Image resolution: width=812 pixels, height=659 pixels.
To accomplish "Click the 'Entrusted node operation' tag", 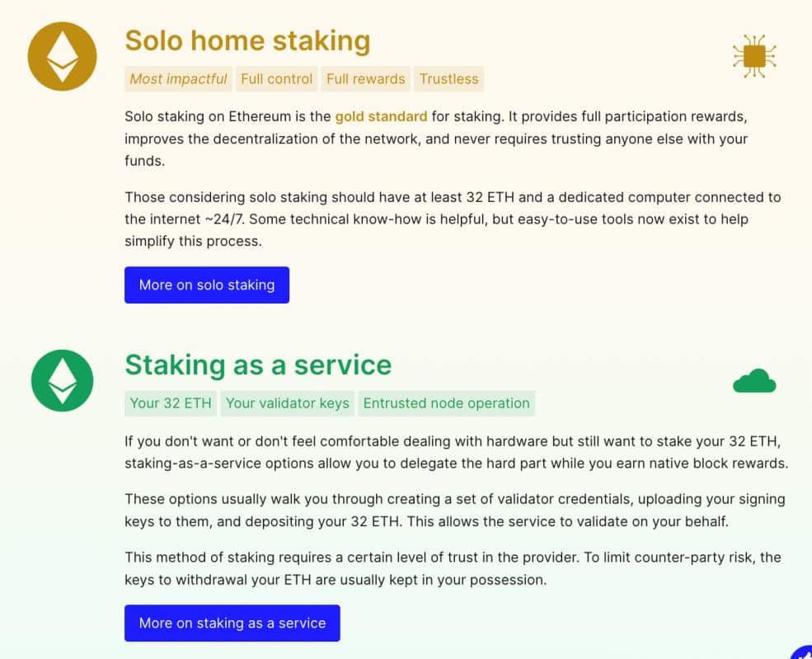I will [x=446, y=403].
